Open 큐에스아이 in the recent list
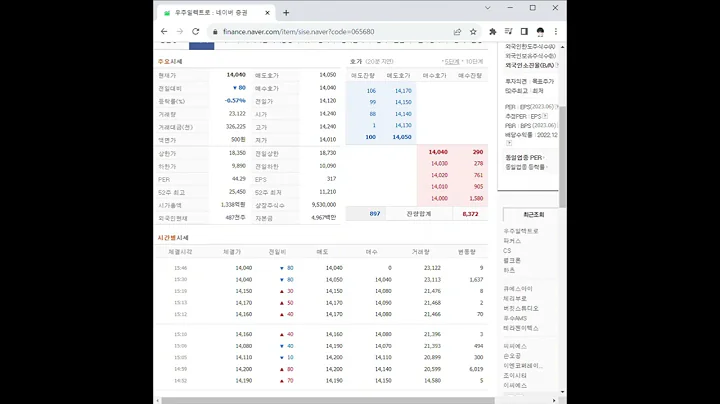This screenshot has height=404, width=720. [x=518, y=289]
